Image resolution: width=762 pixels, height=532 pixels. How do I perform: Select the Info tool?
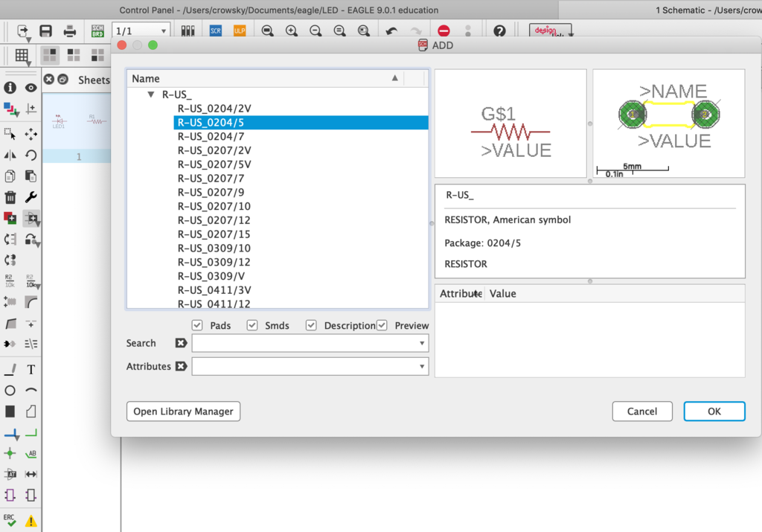point(10,88)
